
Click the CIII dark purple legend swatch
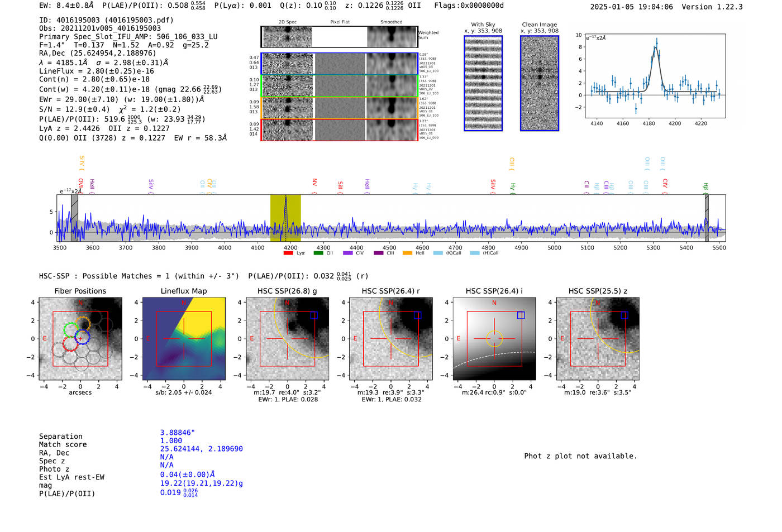pos(378,253)
